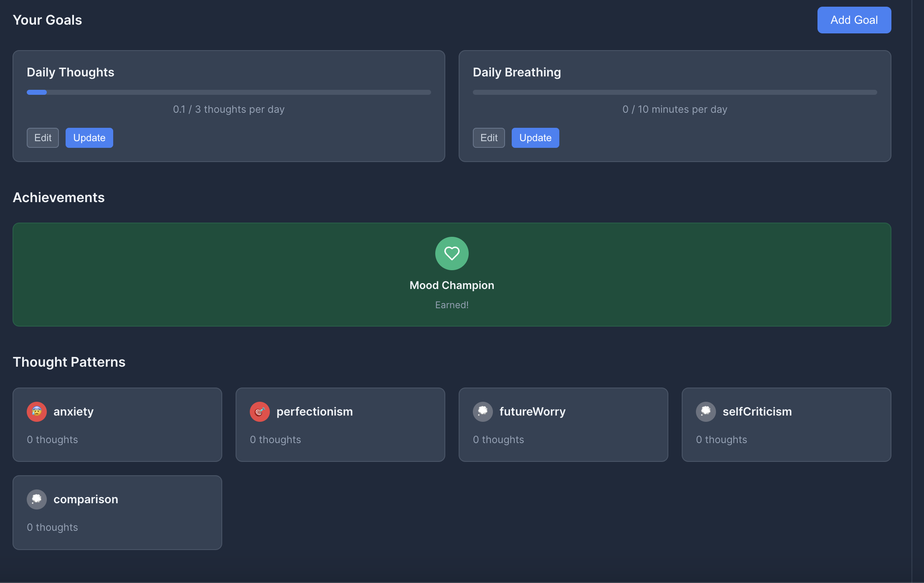Viewport: 924px width, 583px height.
Task: Click the selfCriticism thought bubble icon
Action: [706, 412]
